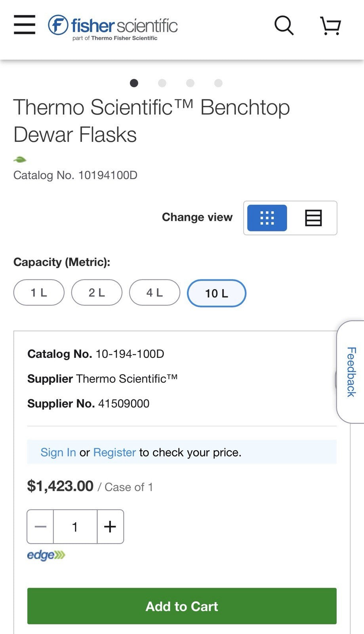Screen dimensions: 364x634
Task: Increase quantity with plus button
Action: (110, 527)
